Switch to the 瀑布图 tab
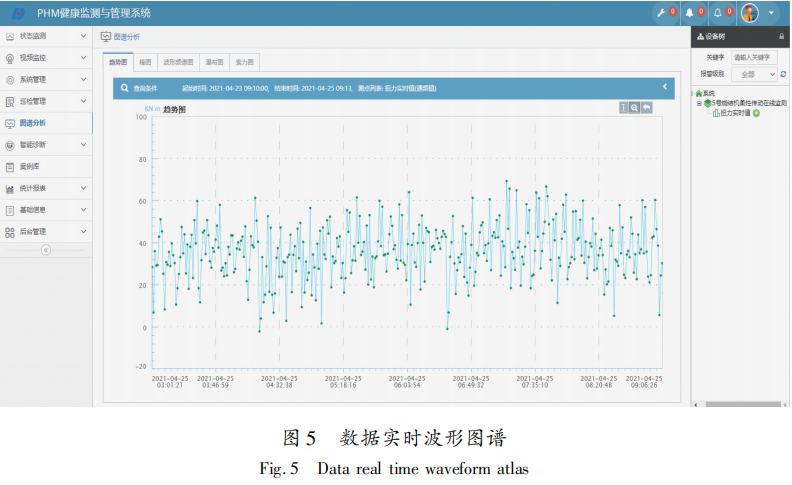 tap(213, 62)
